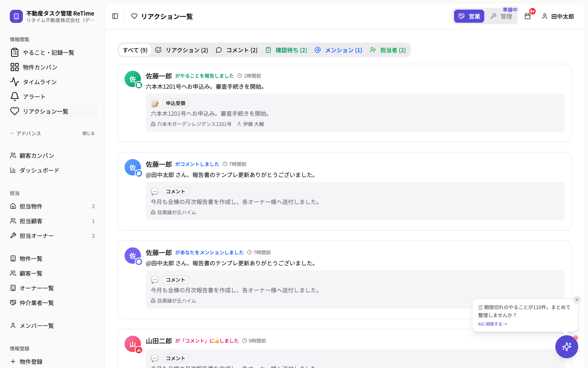588x368 pixels.
Task: Click speech bubble icon in the がメンションしました card
Action: 155,280
